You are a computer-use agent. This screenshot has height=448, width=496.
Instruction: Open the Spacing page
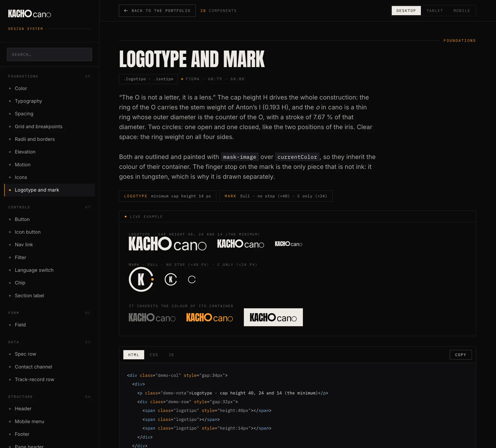tap(50, 114)
